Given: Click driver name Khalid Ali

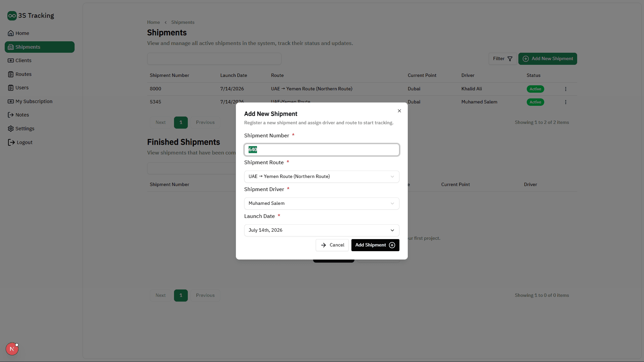Looking at the screenshot, I should tap(472, 89).
